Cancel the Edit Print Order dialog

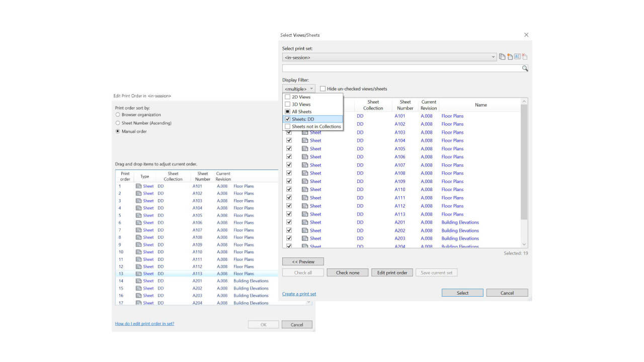297,325
